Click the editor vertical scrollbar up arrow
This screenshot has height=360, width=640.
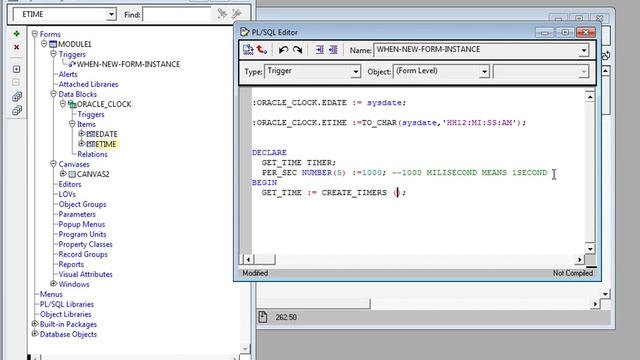coord(590,97)
